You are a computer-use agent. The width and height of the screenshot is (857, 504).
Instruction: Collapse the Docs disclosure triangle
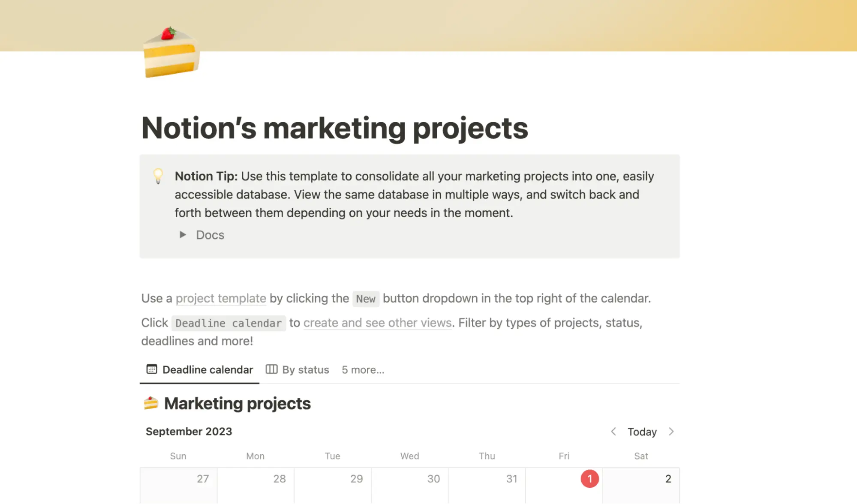[182, 234]
